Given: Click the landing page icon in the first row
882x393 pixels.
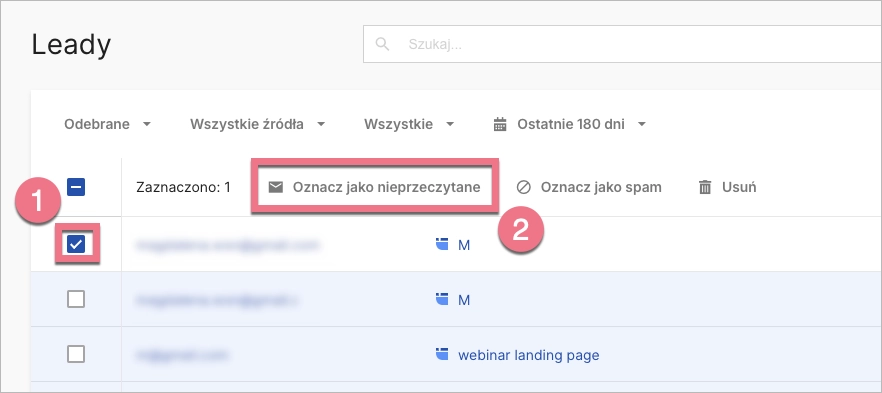Looking at the screenshot, I should coord(442,244).
